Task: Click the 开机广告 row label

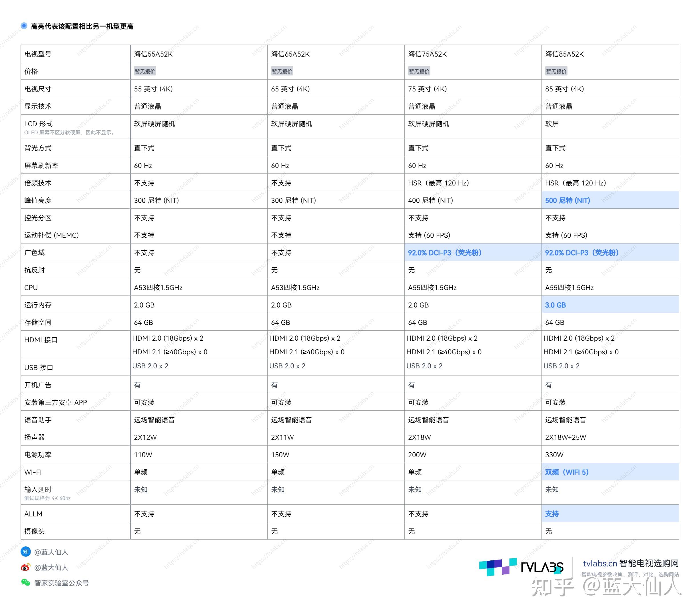Action: tap(38, 385)
